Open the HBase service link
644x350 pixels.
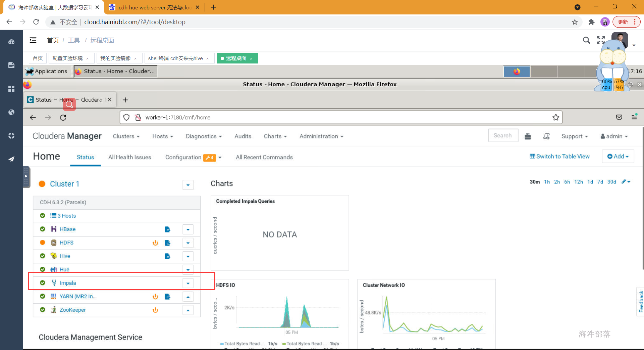[x=67, y=229]
